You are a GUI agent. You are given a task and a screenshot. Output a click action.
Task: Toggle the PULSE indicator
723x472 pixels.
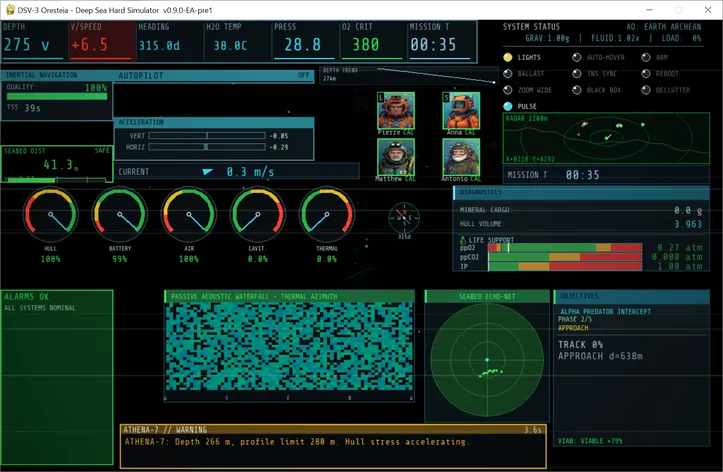[x=508, y=106]
